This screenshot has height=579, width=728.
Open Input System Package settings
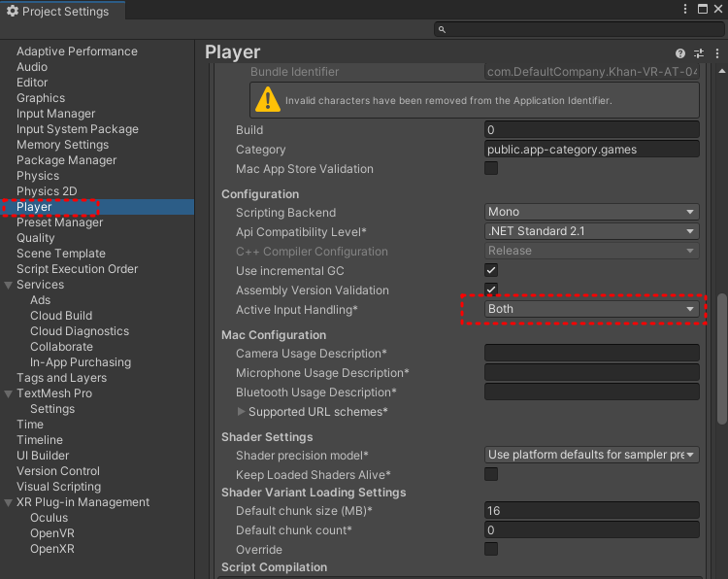[78, 129]
